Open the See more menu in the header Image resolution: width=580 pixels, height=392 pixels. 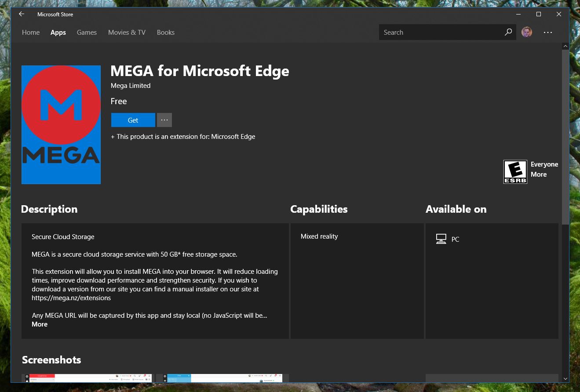(548, 33)
